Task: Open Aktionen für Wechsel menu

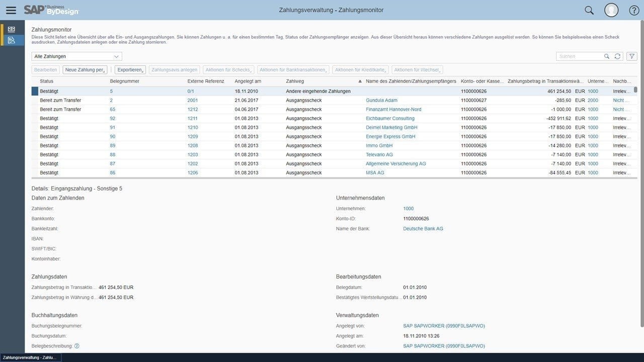Action: pyautogui.click(x=417, y=70)
